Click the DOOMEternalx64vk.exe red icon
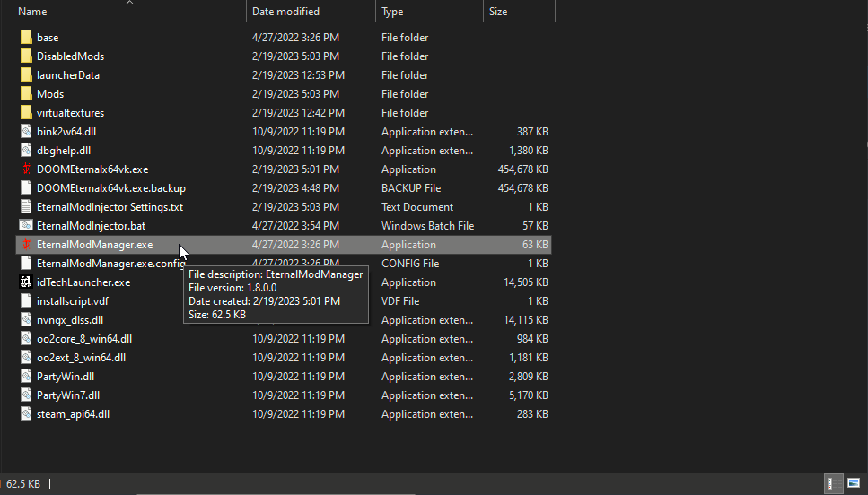868x495 pixels. coord(25,169)
